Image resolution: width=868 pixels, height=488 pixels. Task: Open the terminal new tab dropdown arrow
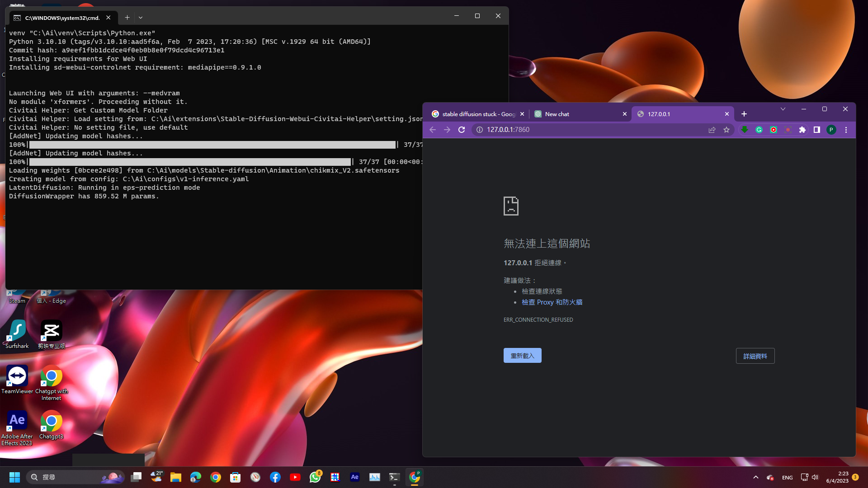pyautogui.click(x=141, y=18)
